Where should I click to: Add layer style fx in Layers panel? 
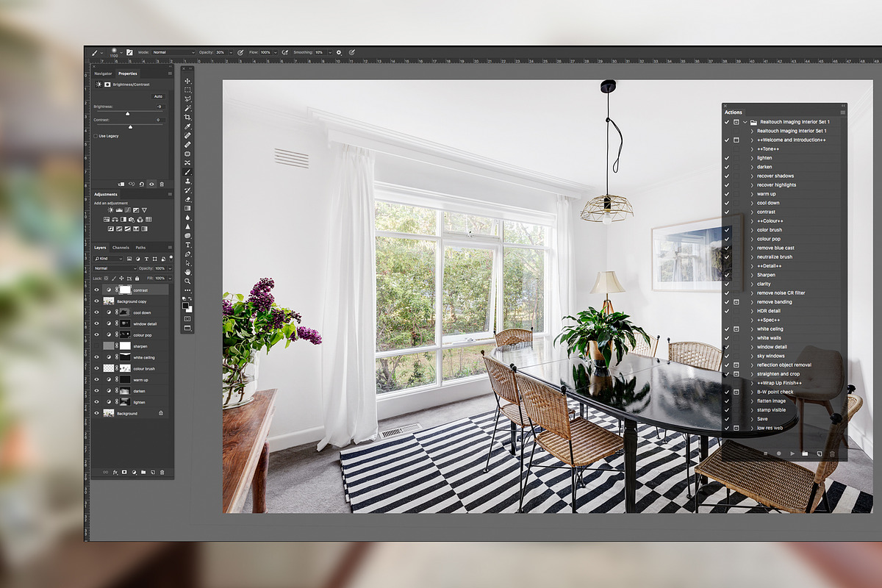pyautogui.click(x=115, y=472)
